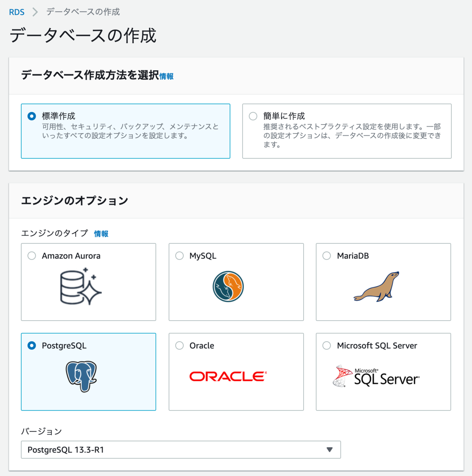Choose the Oracle engine radio button
Viewport: 472px width, 476px height.
pyautogui.click(x=180, y=345)
